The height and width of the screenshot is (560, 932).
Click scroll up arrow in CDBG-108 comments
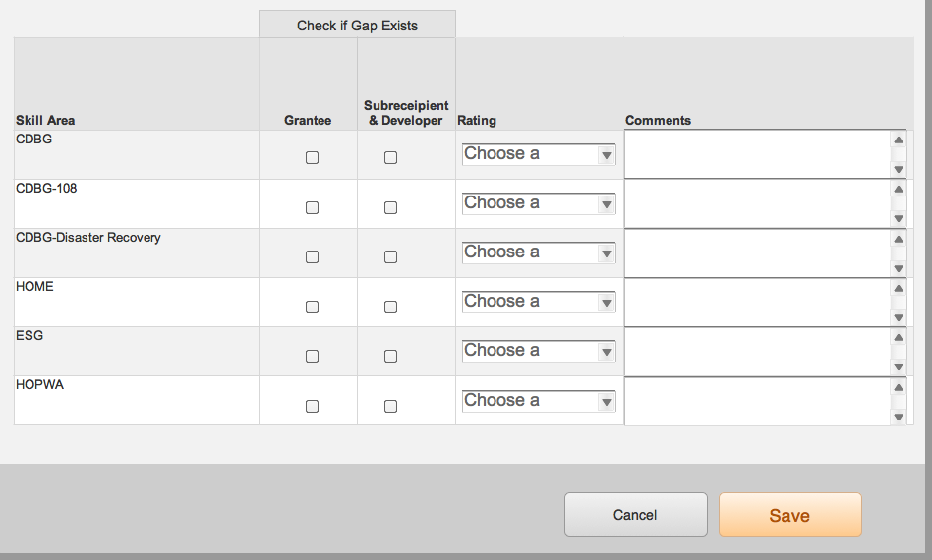[x=898, y=189]
